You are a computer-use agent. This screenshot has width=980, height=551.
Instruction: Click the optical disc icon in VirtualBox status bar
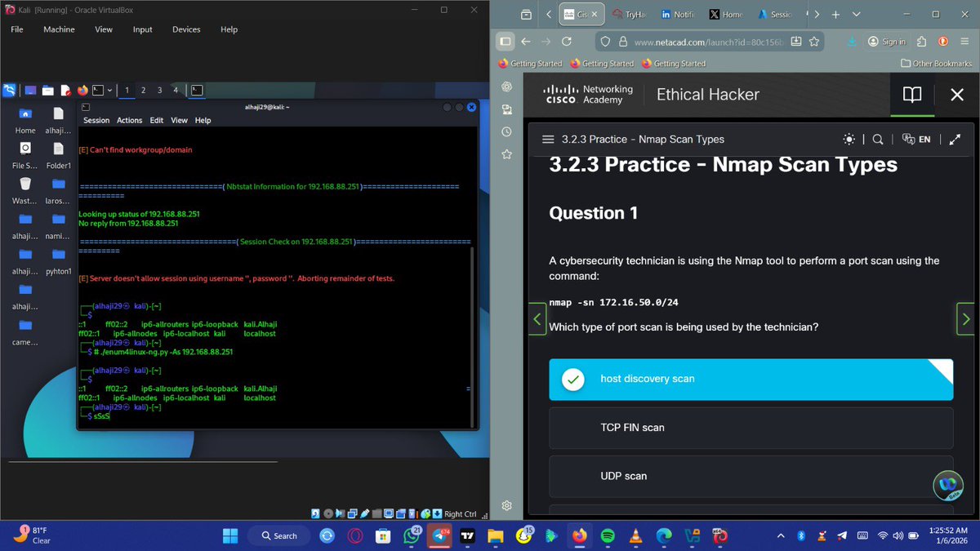click(328, 513)
